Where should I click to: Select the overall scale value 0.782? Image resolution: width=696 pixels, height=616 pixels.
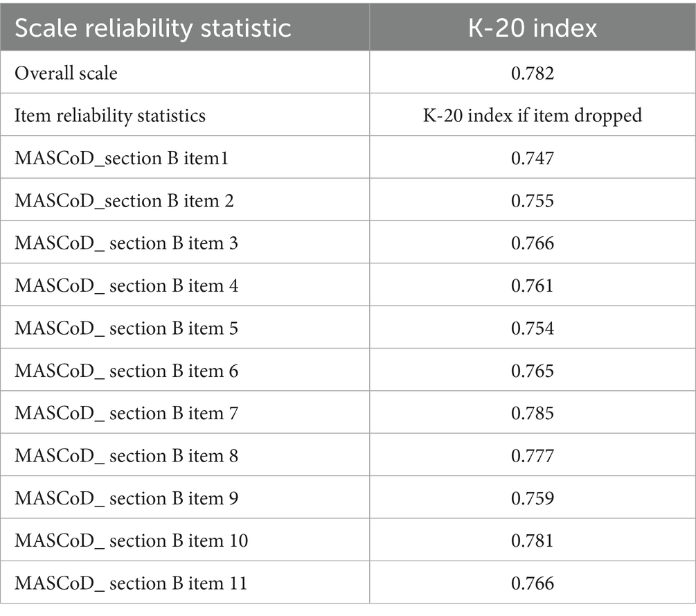(533, 73)
